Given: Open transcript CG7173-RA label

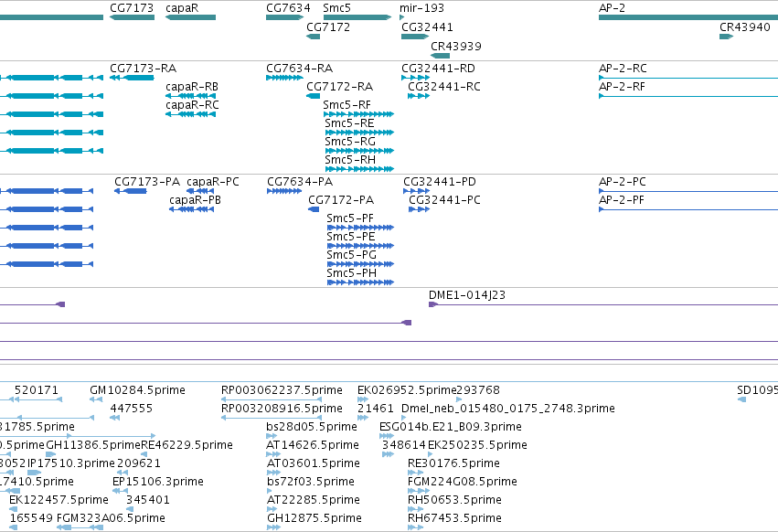Looking at the screenshot, I should pos(143,68).
